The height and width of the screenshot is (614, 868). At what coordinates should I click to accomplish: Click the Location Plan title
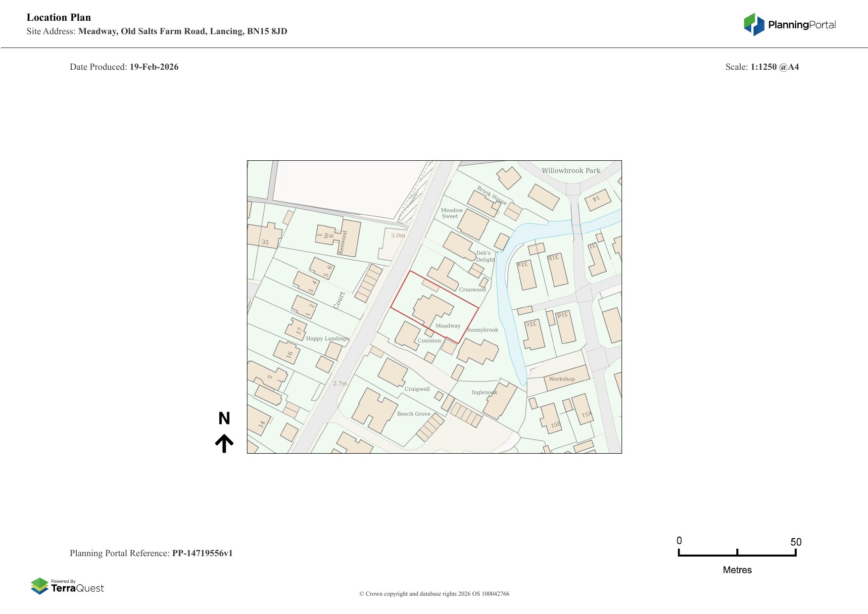[59, 17]
